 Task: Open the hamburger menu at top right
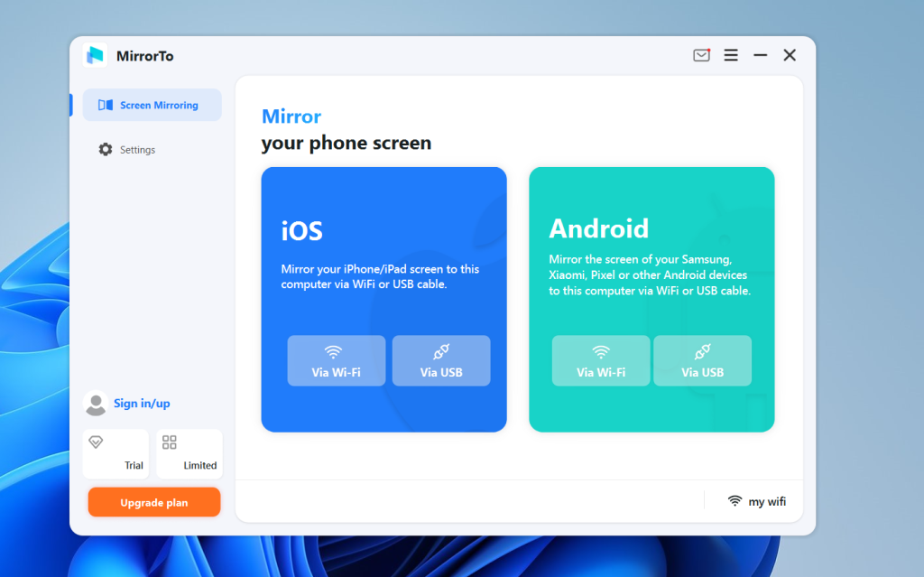pyautogui.click(x=731, y=55)
